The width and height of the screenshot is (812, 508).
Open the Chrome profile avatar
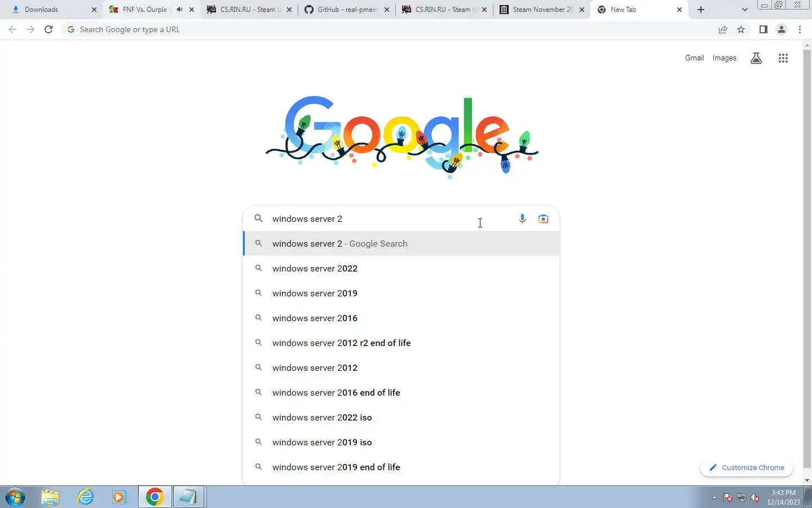[x=782, y=29]
